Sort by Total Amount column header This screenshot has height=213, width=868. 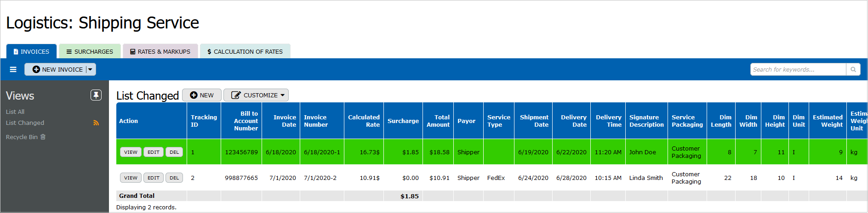pos(438,121)
